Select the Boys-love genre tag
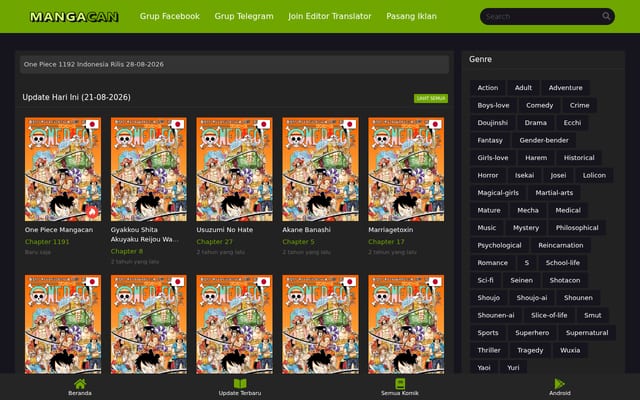The image size is (640, 400). [493, 105]
